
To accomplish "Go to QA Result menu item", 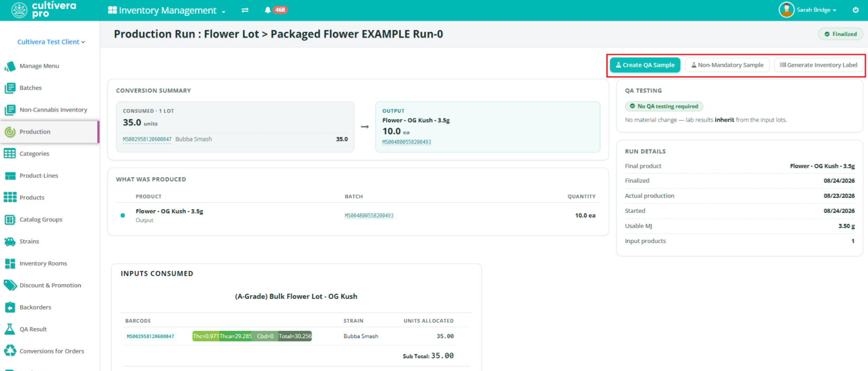I will coord(33,329).
